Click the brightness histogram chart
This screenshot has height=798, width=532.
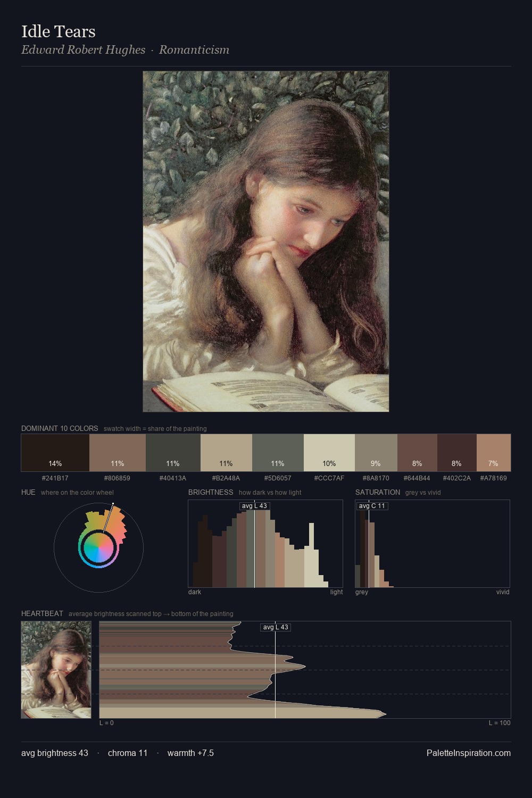click(265, 544)
